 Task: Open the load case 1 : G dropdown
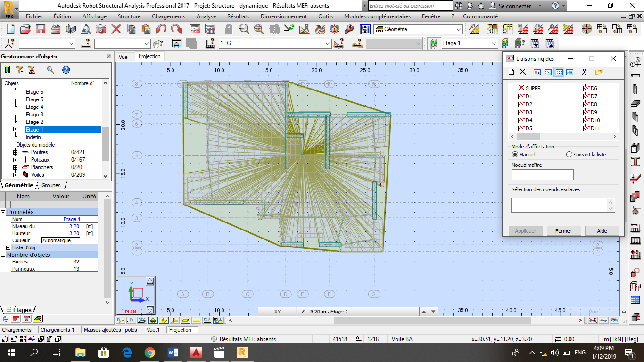tap(328, 43)
